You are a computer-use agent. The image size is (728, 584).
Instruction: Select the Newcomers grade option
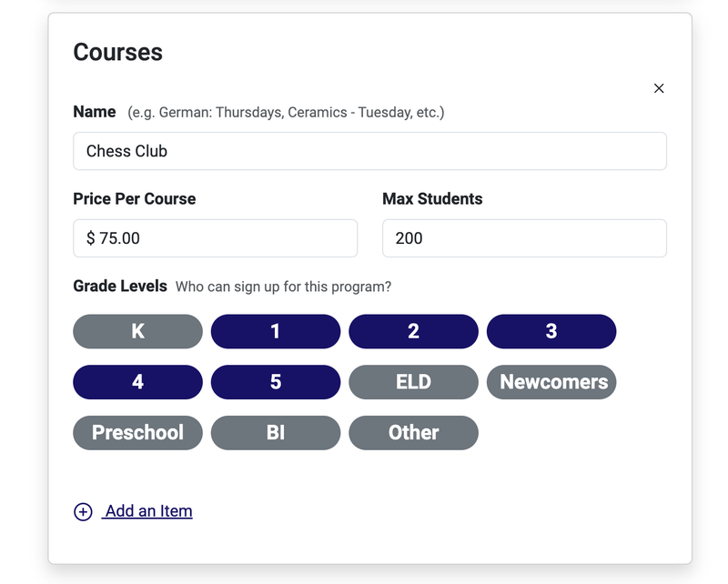pos(551,382)
